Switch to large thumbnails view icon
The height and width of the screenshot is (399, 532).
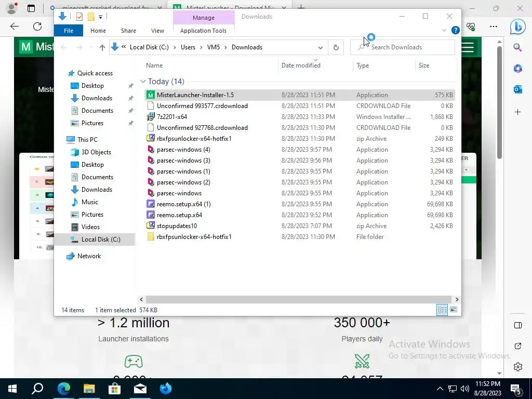tap(453, 310)
